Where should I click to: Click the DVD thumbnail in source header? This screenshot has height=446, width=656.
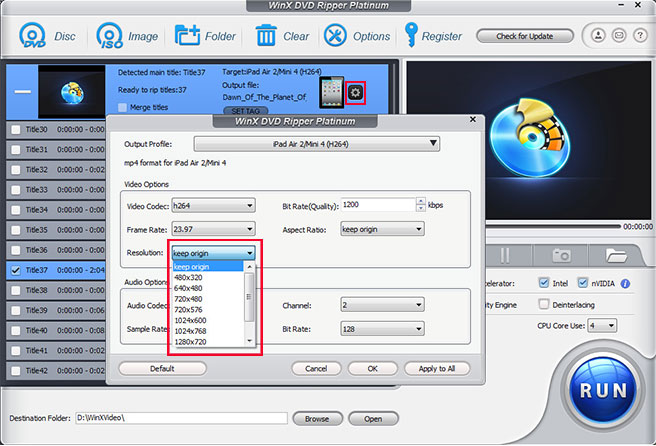72,92
